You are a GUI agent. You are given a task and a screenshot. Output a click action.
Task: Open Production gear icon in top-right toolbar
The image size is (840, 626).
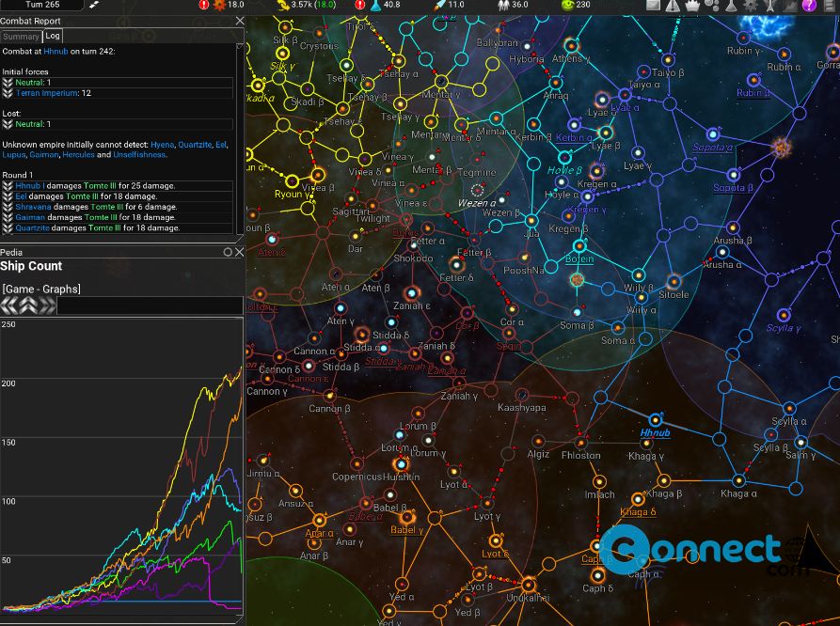pyautogui.click(x=751, y=6)
